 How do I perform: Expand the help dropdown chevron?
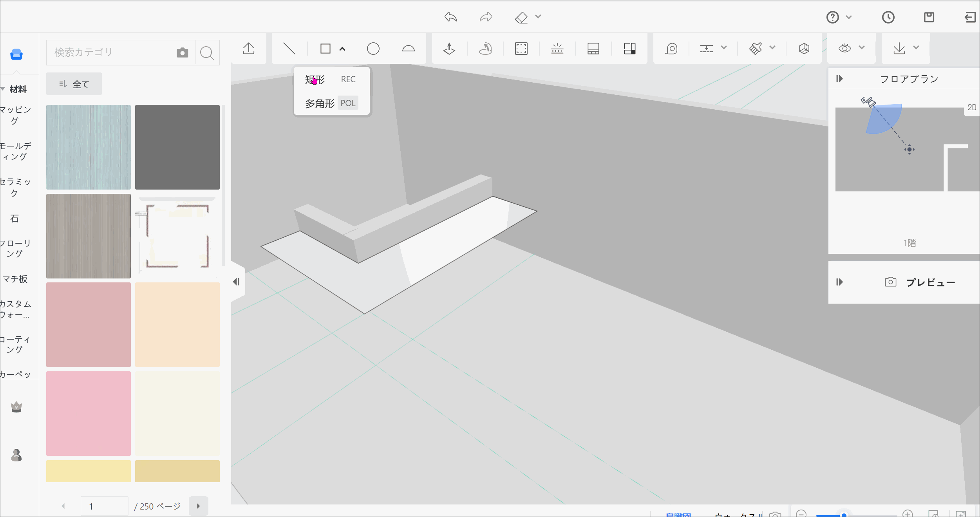(x=849, y=17)
